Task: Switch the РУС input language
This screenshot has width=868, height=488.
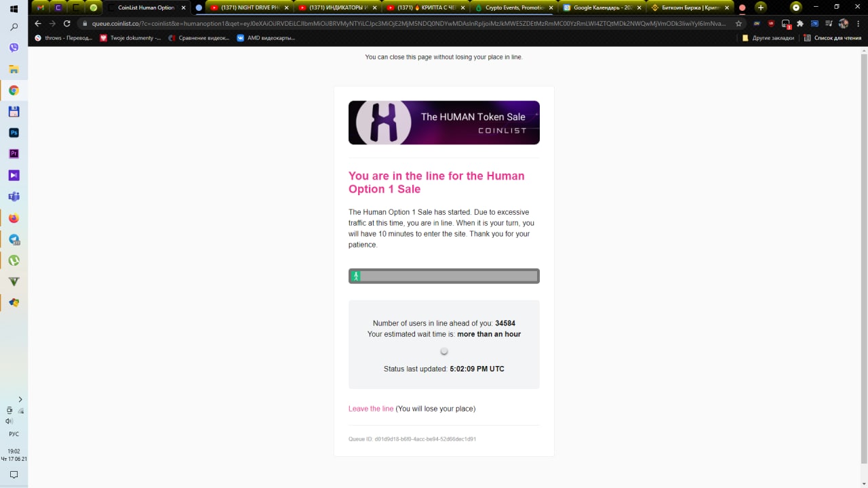Action: click(x=14, y=434)
